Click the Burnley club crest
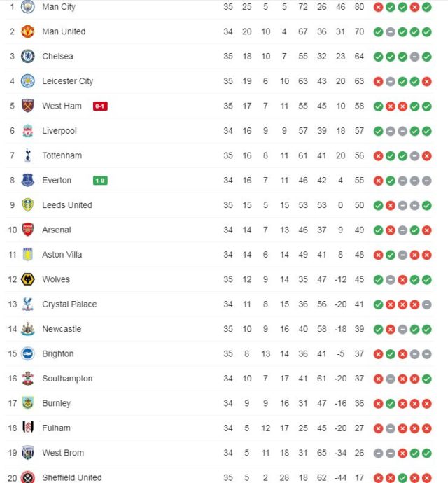The height and width of the screenshot is (483, 448). click(27, 403)
